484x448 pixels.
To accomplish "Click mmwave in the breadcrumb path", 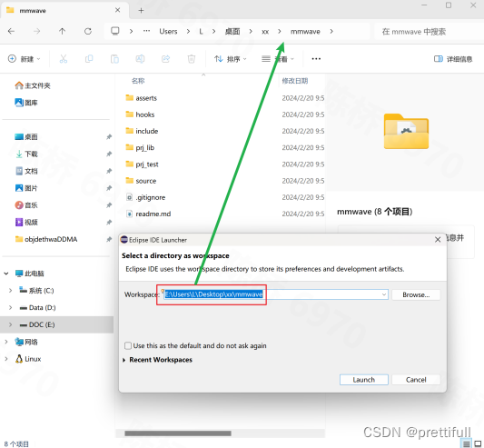I will click(x=305, y=32).
